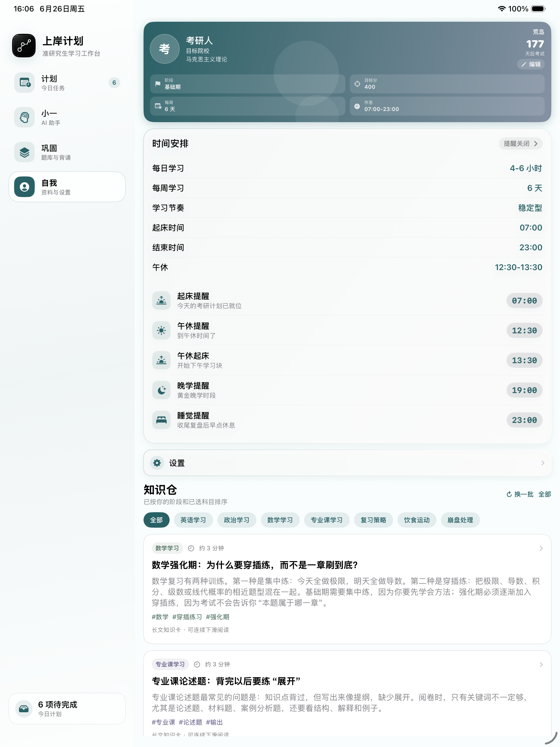Select the 专业课学习 filter tab

click(x=326, y=520)
